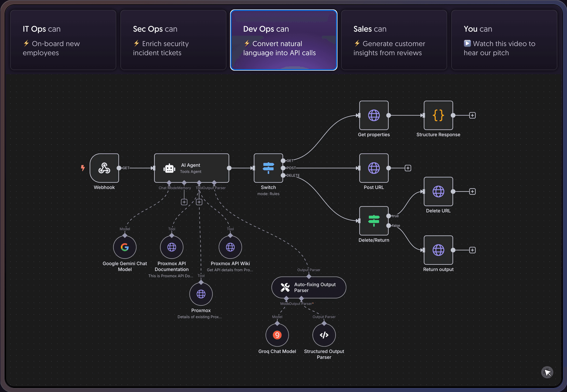Add a Memory sub-node to AI Agent

184,202
